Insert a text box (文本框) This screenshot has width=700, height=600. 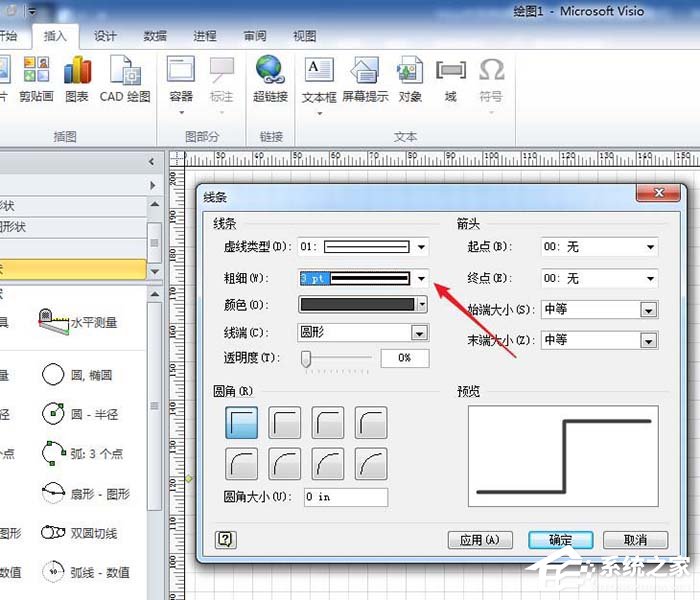click(x=319, y=84)
